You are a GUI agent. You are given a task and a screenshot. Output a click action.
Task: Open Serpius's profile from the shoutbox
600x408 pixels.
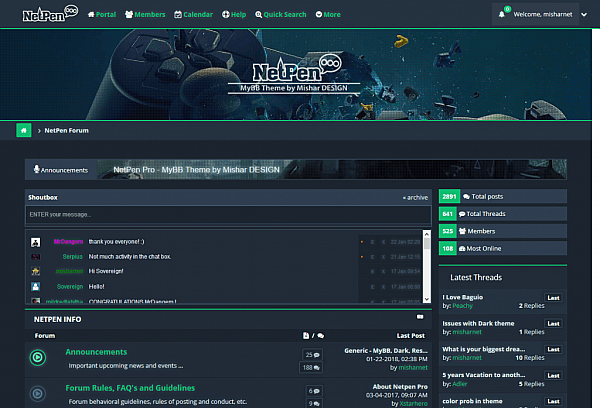(73, 256)
